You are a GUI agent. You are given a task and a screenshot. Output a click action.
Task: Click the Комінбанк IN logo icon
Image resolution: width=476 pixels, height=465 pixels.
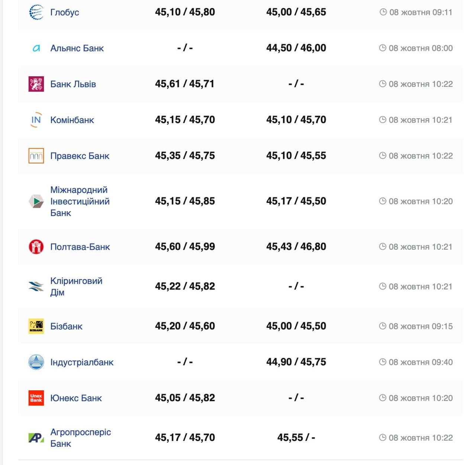(x=36, y=120)
